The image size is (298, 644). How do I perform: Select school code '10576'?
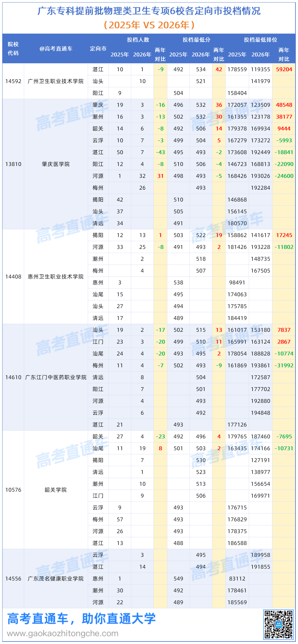point(13,490)
